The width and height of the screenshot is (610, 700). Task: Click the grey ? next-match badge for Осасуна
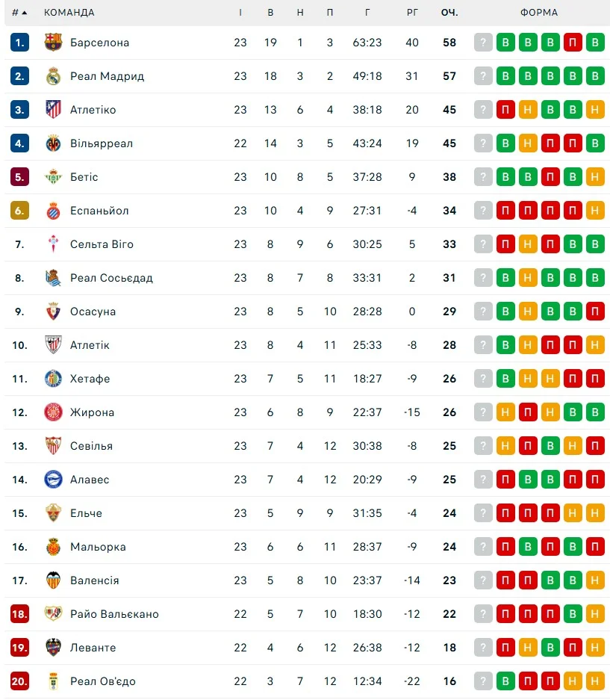coord(483,312)
